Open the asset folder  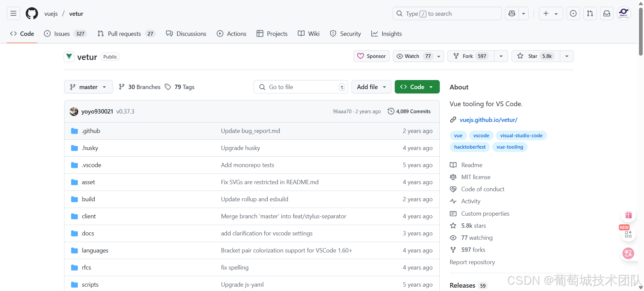coord(88,182)
